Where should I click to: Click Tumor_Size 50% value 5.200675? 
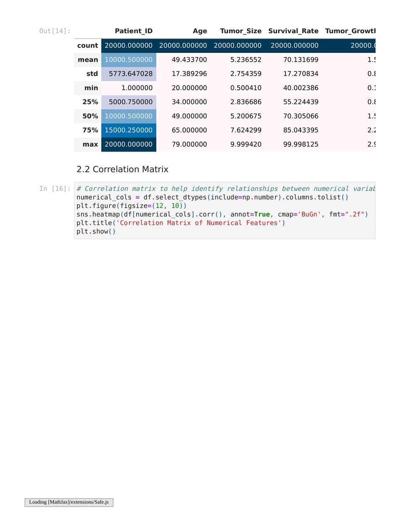[246, 116]
